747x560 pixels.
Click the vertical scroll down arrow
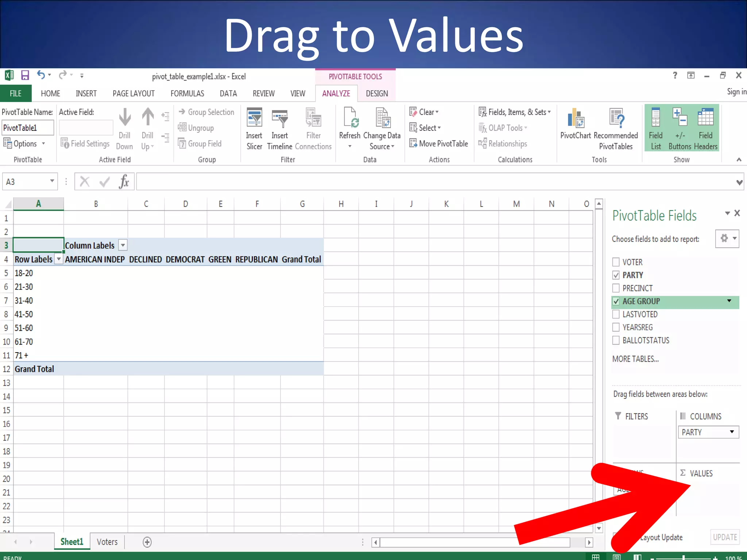[599, 528]
